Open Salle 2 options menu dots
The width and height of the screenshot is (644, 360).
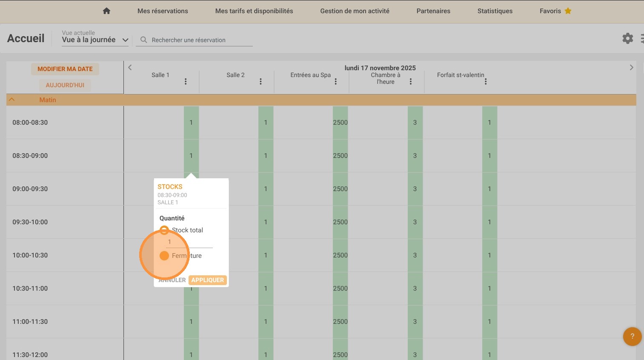coord(260,81)
